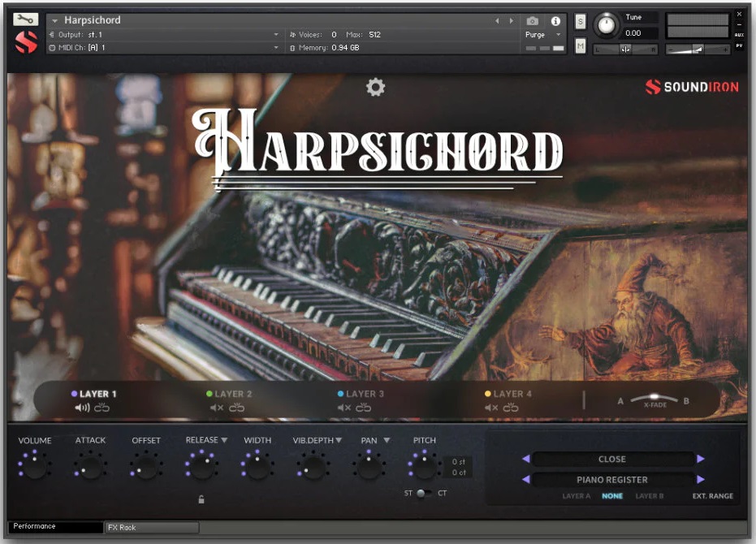Expand the RELEASE dropdown arrow
The image size is (756, 544).
224,440
